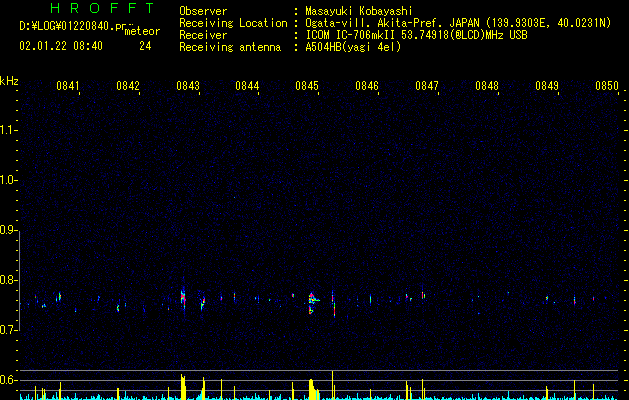Click observer name Masayuki Kobayashi
Image resolution: width=629 pixels, height=400 pixels.
(359, 11)
